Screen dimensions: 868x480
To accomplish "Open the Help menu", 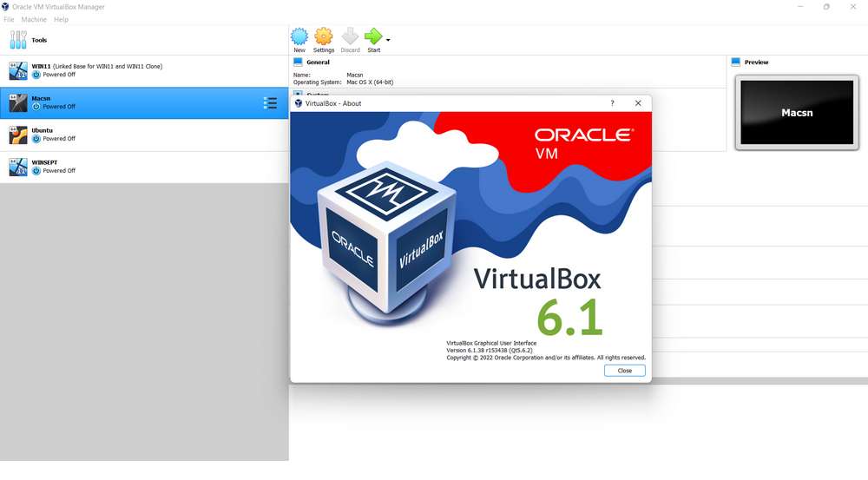I will [x=61, y=19].
